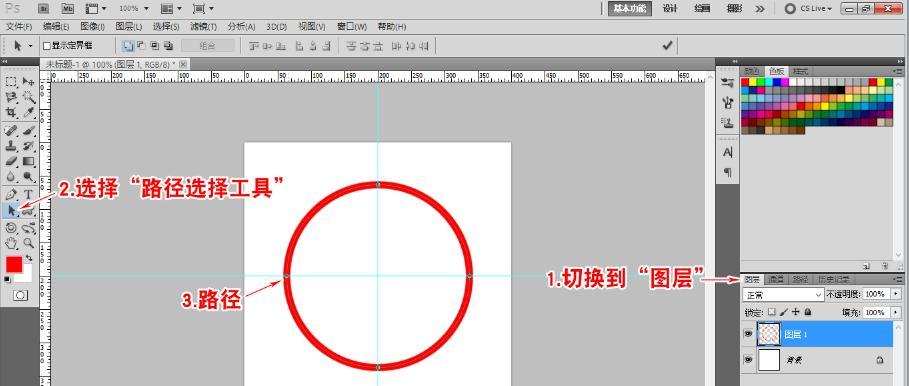Image resolution: width=909 pixels, height=386 pixels.
Task: Select the Magic Wand tool
Action: (x=28, y=97)
